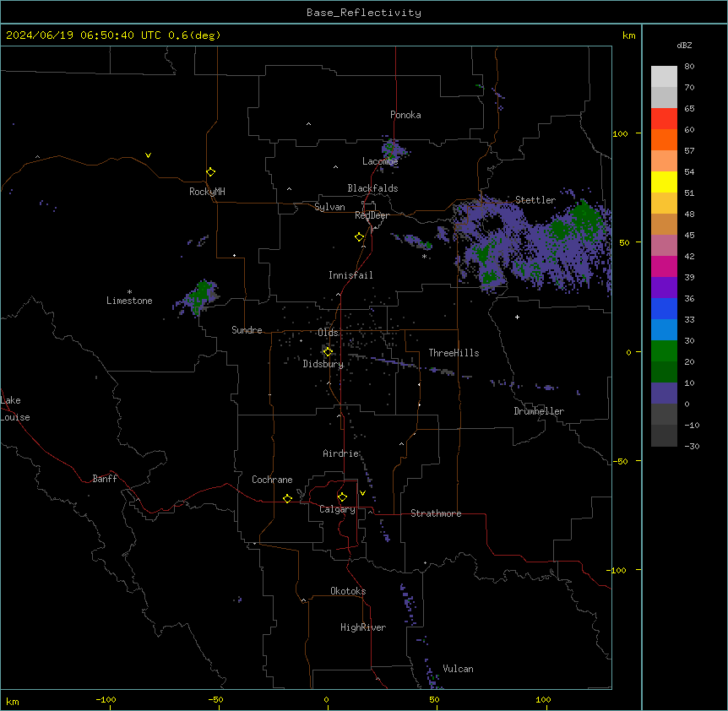
Task: Select the Lacombe city label
Action: [380, 161]
